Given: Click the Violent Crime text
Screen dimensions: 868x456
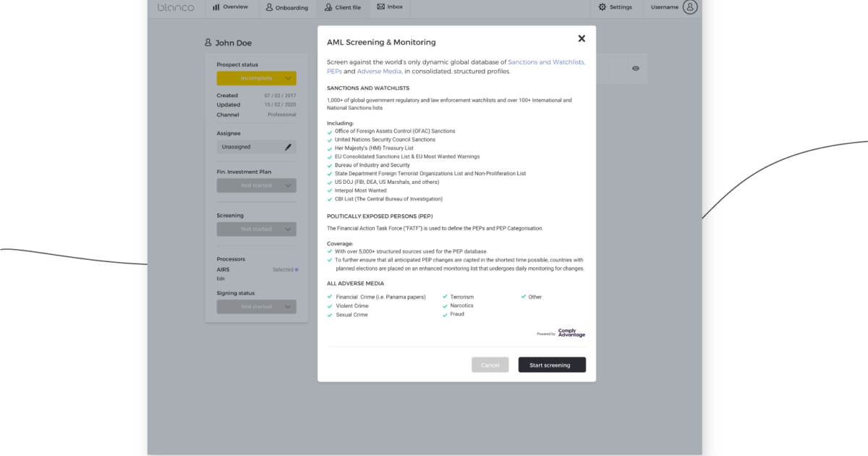Looking at the screenshot, I should click(352, 306).
